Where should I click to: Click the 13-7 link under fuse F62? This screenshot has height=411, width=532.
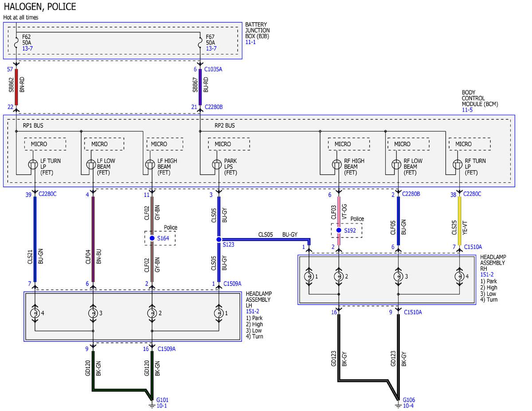point(27,48)
